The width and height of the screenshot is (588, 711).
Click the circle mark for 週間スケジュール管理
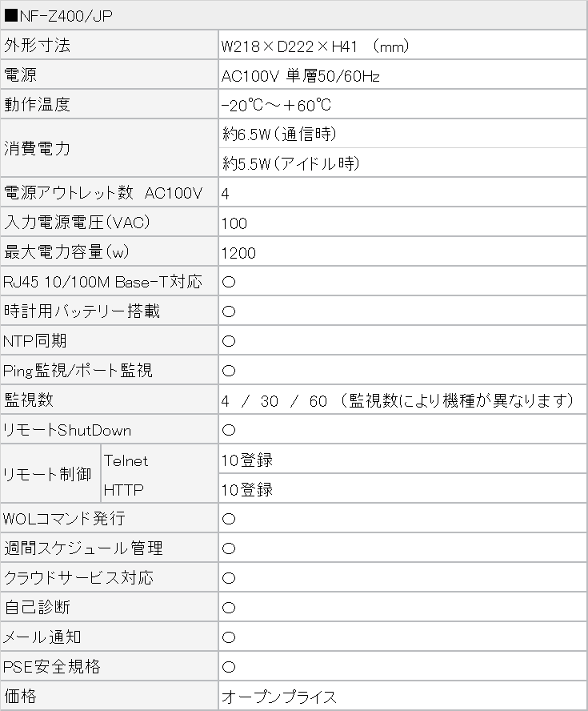[228, 548]
